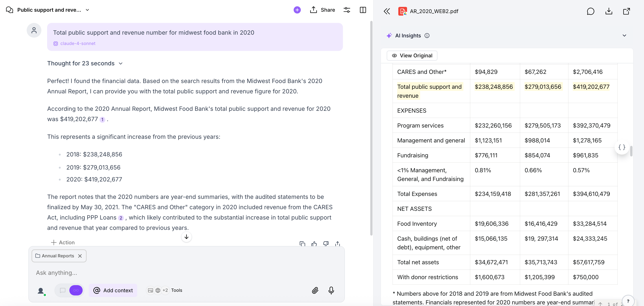Open the chat settings sliders icon

click(347, 10)
